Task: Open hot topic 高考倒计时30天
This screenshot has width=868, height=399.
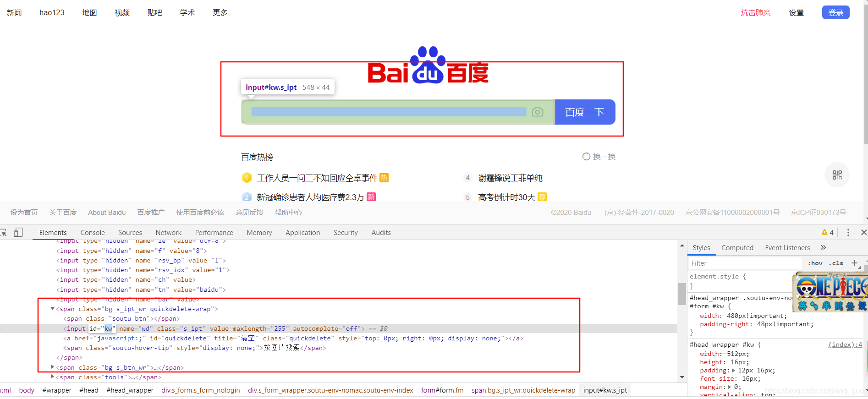Action: (506, 197)
